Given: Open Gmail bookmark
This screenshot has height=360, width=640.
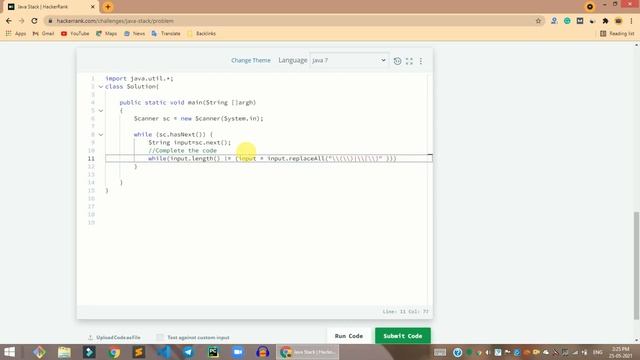Looking at the screenshot, I should click(x=43, y=33).
